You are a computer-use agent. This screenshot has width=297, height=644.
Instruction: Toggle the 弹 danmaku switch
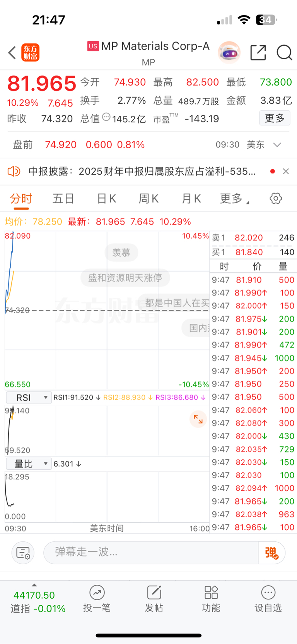coord(271,553)
